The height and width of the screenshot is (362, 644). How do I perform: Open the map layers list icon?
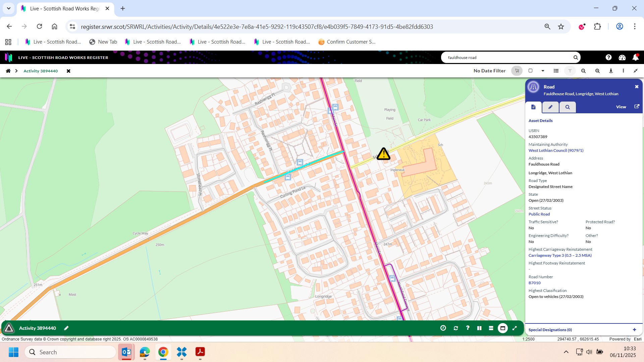pos(556,71)
